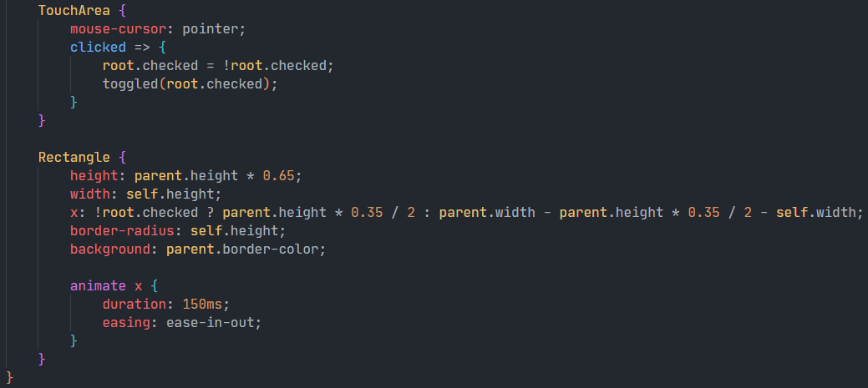Click the Rectangle element name
The height and width of the screenshot is (388, 868).
[74, 157]
